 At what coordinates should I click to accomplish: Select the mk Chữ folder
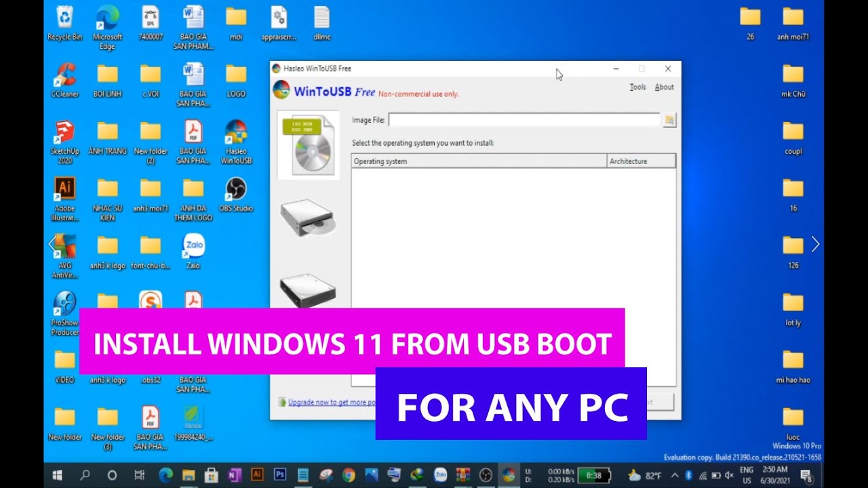pyautogui.click(x=793, y=80)
